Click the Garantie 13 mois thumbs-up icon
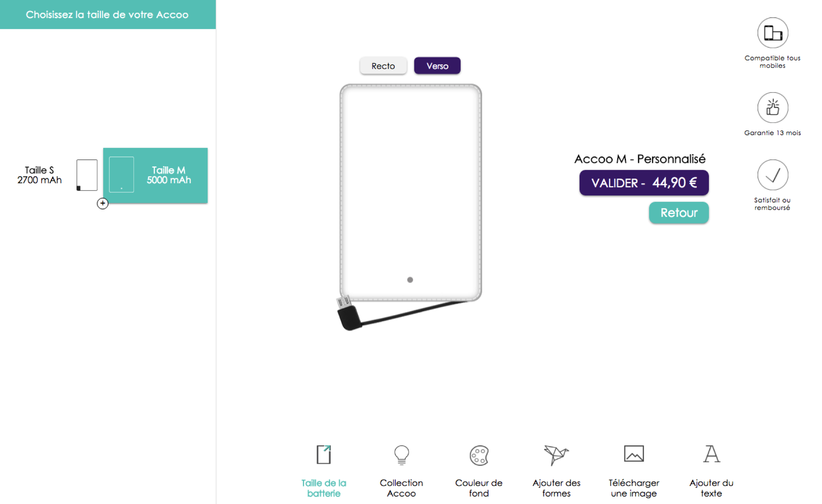 tap(773, 108)
